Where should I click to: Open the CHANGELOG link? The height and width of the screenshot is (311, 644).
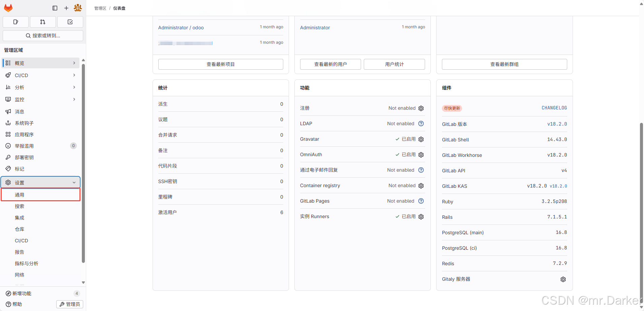click(554, 108)
